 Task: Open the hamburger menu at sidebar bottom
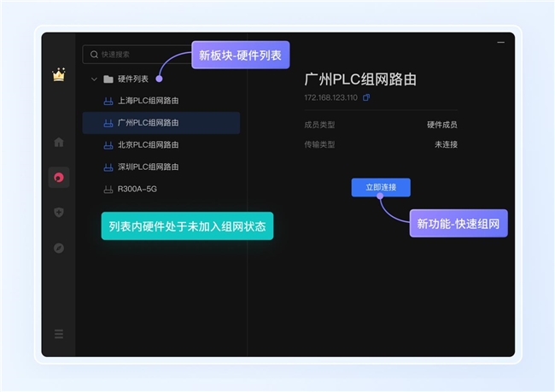point(59,334)
